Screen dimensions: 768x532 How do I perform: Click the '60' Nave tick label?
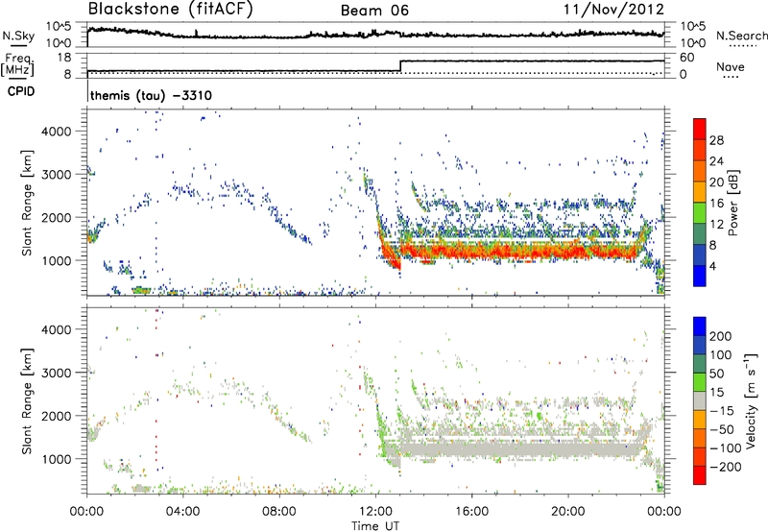[687, 58]
